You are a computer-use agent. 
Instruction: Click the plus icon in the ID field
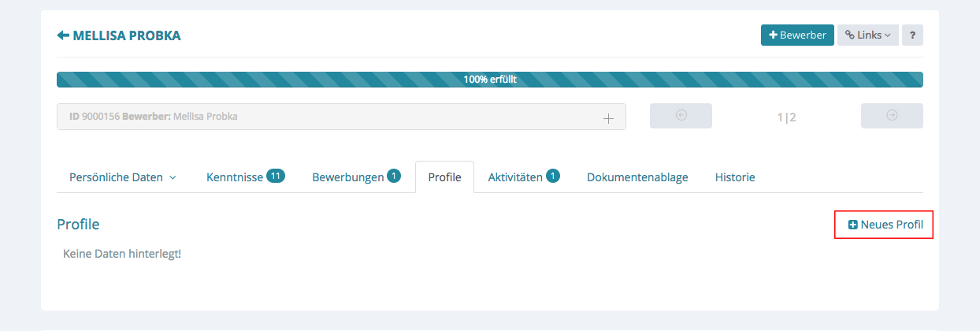(607, 117)
